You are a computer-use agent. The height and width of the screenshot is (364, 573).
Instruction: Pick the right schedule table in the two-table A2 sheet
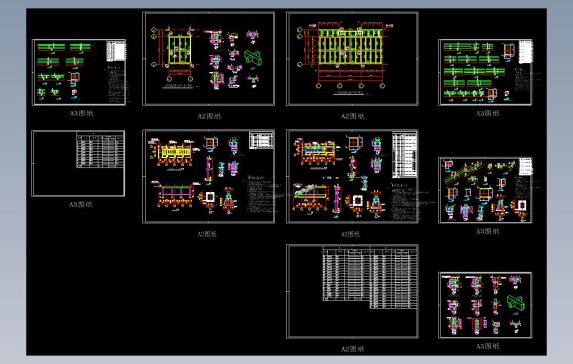394,277
